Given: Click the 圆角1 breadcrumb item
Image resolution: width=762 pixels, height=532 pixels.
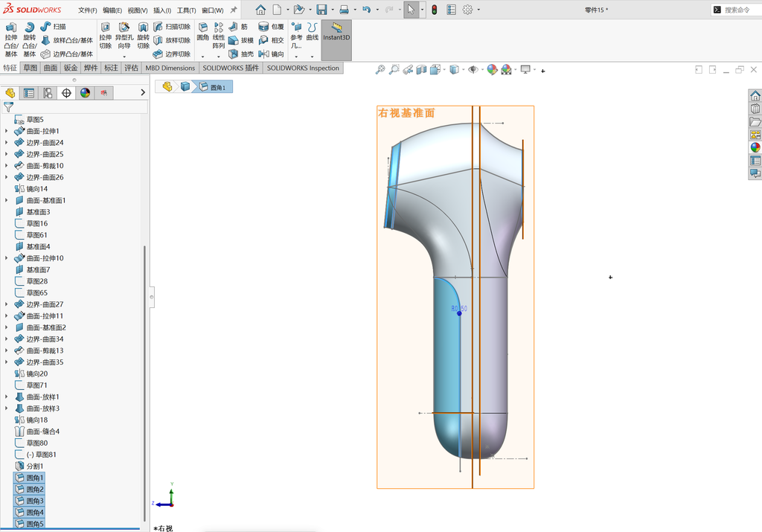Looking at the screenshot, I should tap(214, 87).
